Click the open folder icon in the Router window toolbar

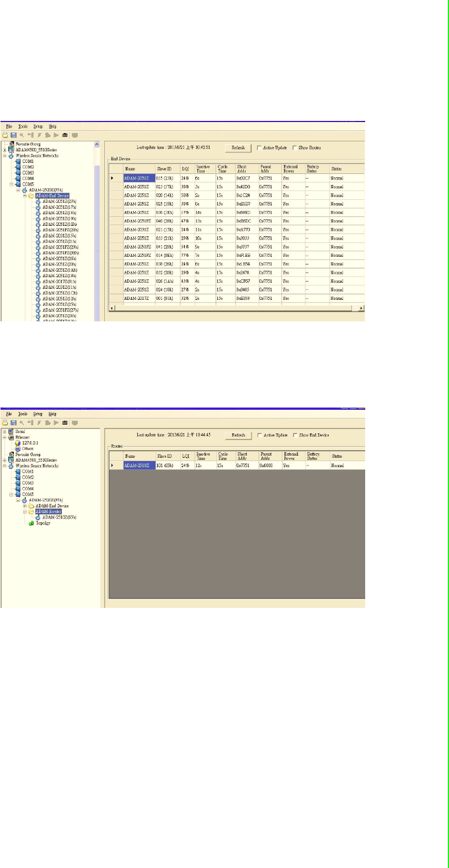pyautogui.click(x=5, y=422)
